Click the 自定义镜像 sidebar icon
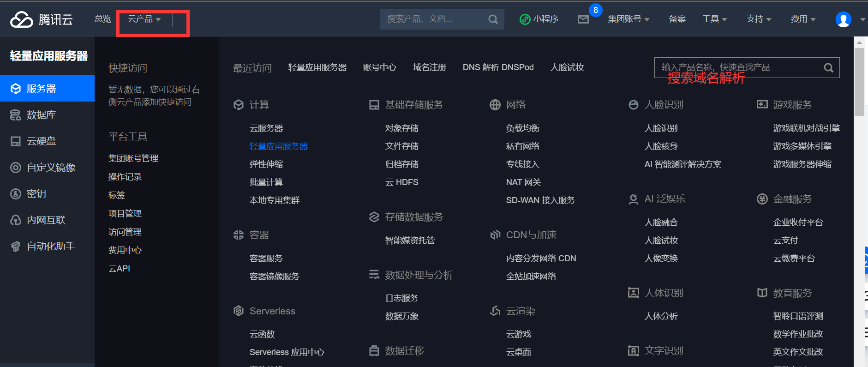Screen dimensions: 868x367 (16, 168)
